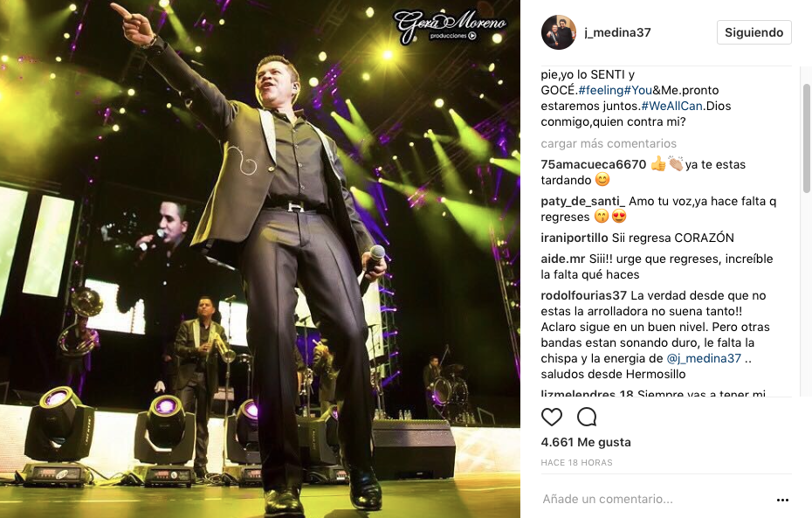
Task: Click the comments panel scrollbar
Action: pyautogui.click(x=807, y=138)
